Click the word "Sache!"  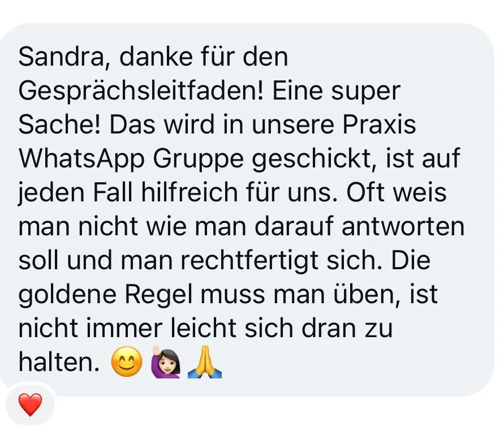point(59,124)
